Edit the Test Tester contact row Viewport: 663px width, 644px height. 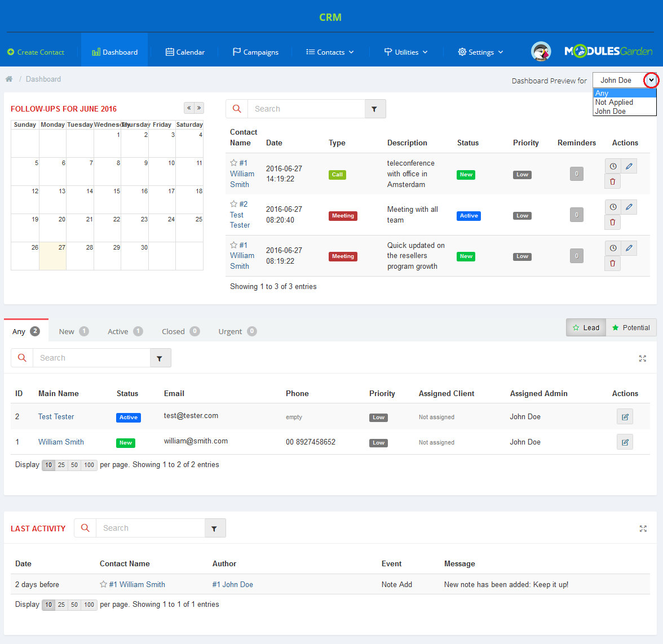[625, 417]
